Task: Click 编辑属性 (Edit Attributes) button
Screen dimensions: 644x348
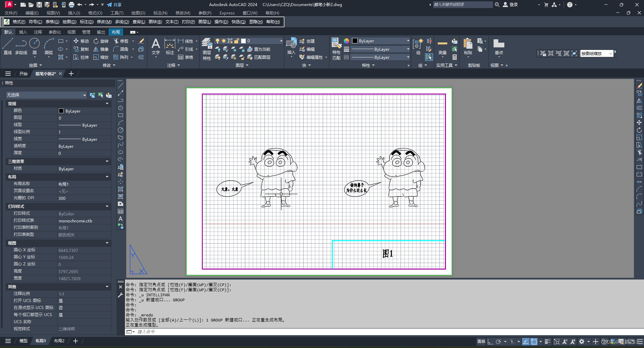Action: (311, 57)
